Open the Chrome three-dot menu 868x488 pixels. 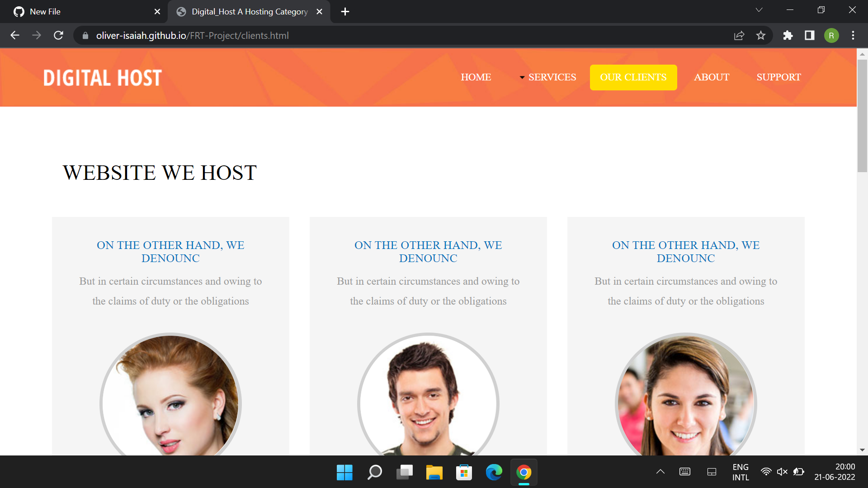click(x=854, y=35)
